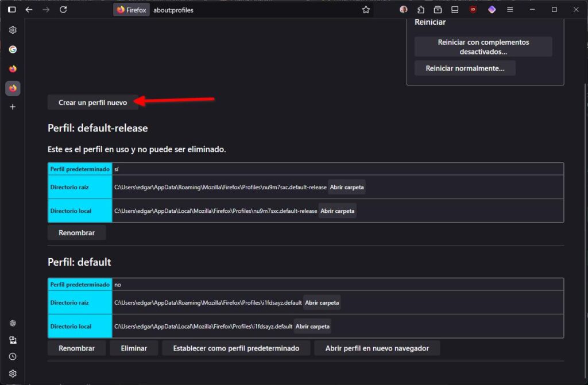This screenshot has height=385, width=588.
Task: Open folder for default profile Directorio raíz
Action: 322,302
